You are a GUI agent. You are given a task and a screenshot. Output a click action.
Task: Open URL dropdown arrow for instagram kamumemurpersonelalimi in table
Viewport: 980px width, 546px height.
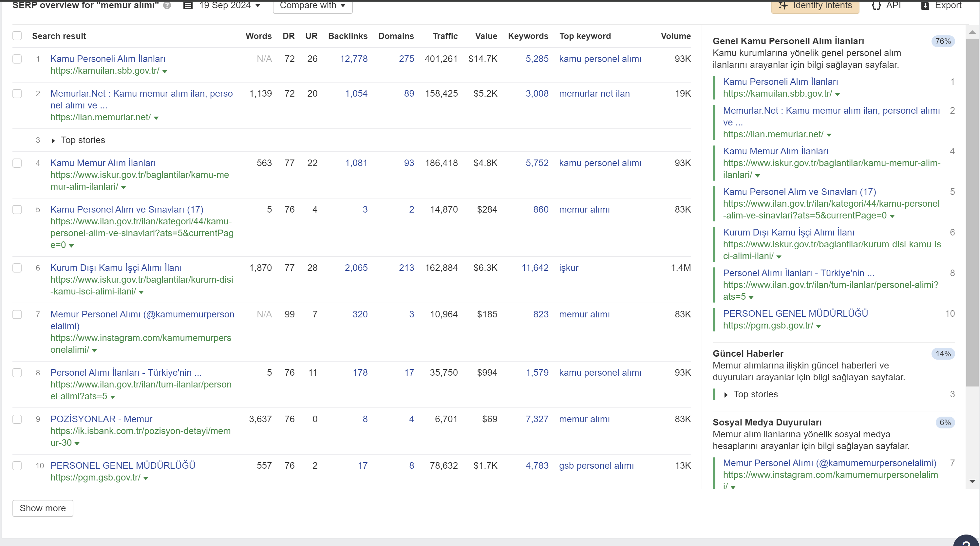point(94,350)
